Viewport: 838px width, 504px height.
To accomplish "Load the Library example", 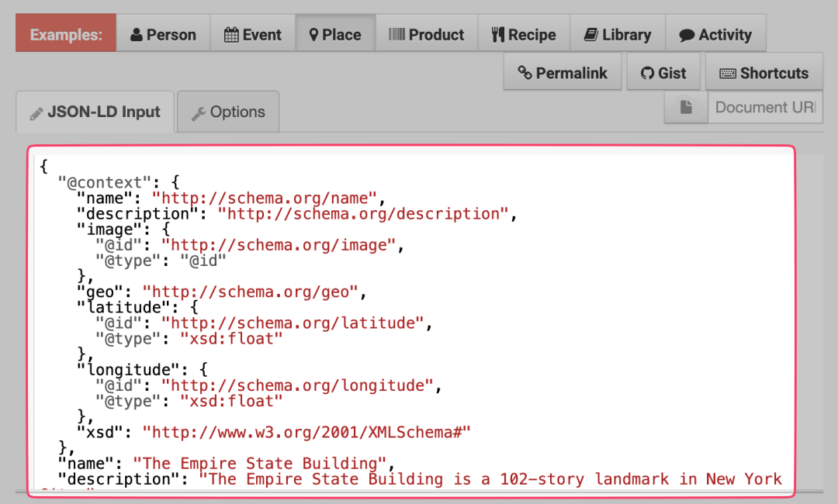I will click(618, 33).
